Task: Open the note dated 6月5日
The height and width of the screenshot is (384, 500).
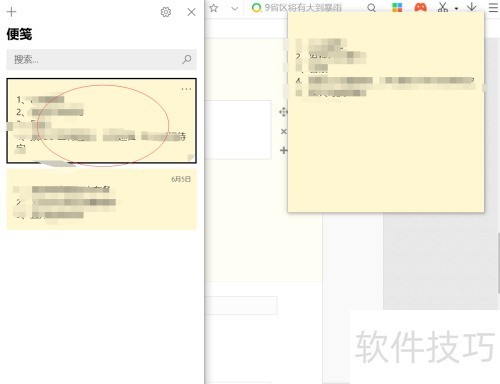Action: [101, 199]
